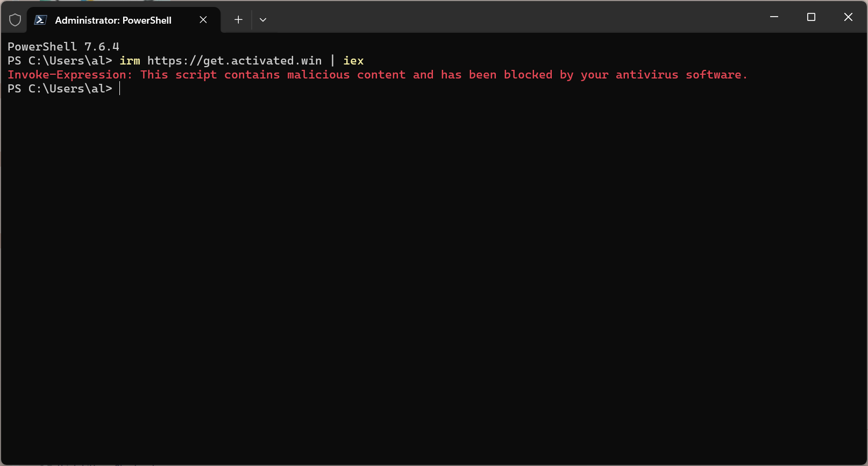
Task: Click the irm command word
Action: click(x=130, y=61)
